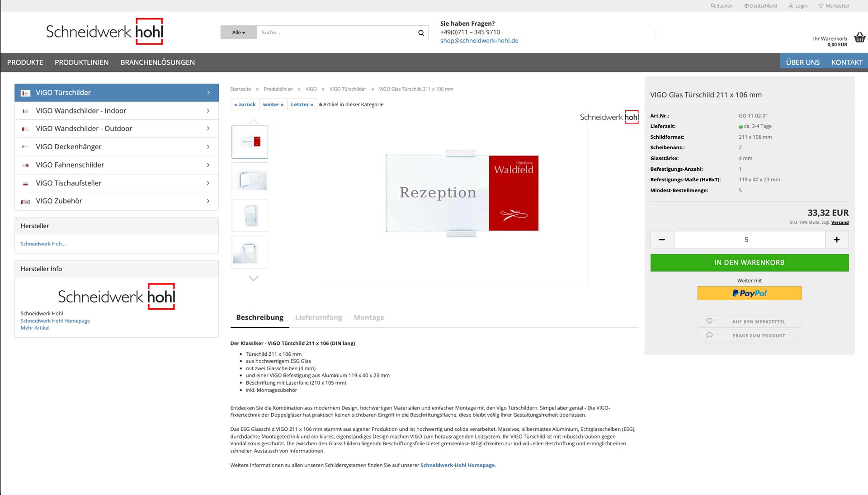Select the fourth product thumbnail
Viewport: 868px width, 495px height.
250,252
